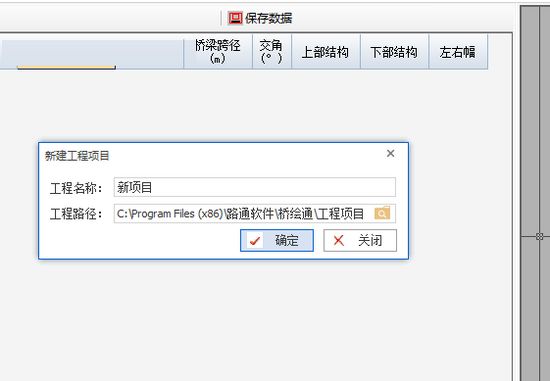Click the browse folder icon in 工程路径 field
This screenshot has height=381, width=550.
(x=382, y=213)
